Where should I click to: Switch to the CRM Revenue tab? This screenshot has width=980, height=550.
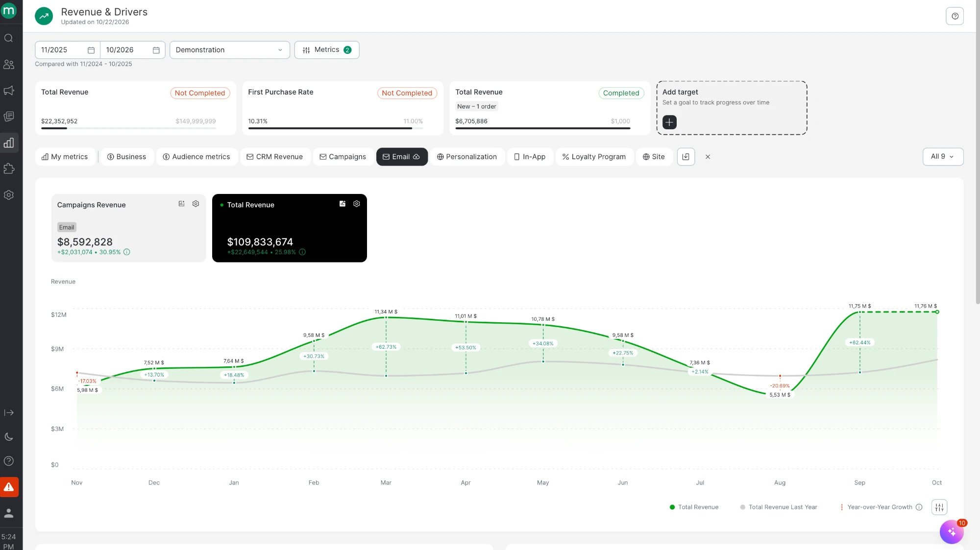275,157
